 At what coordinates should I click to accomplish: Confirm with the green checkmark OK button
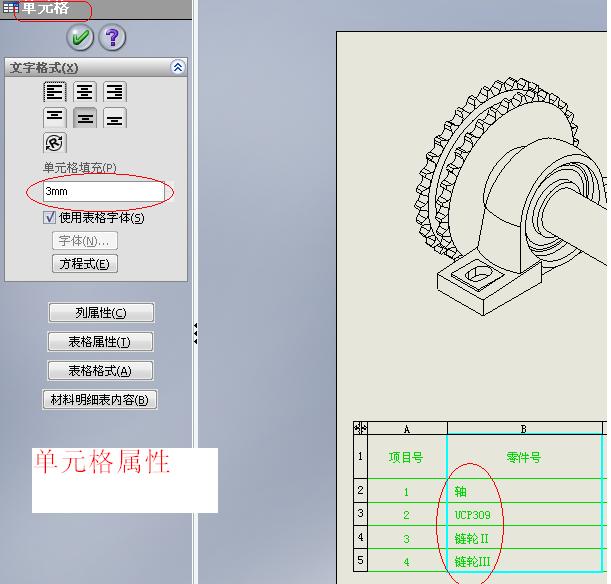(80, 37)
